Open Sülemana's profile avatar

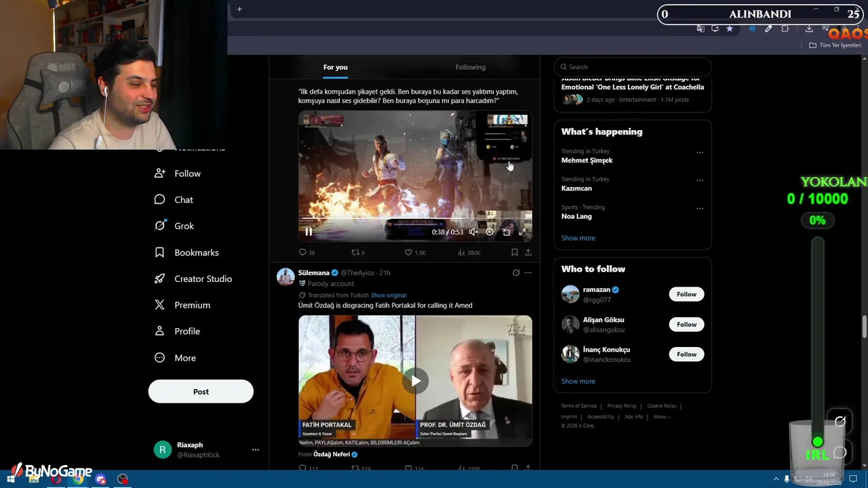coord(285,277)
